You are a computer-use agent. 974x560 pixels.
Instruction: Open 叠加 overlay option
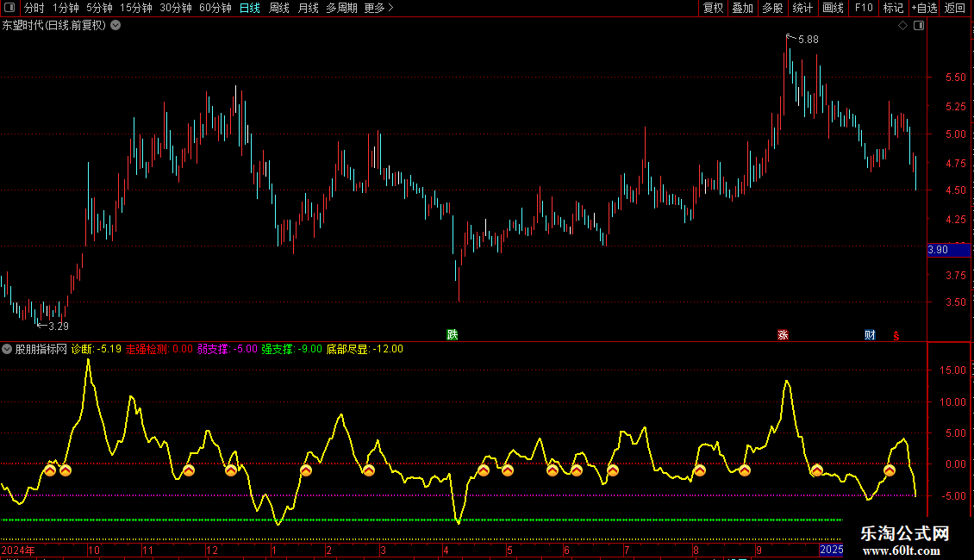(x=742, y=9)
